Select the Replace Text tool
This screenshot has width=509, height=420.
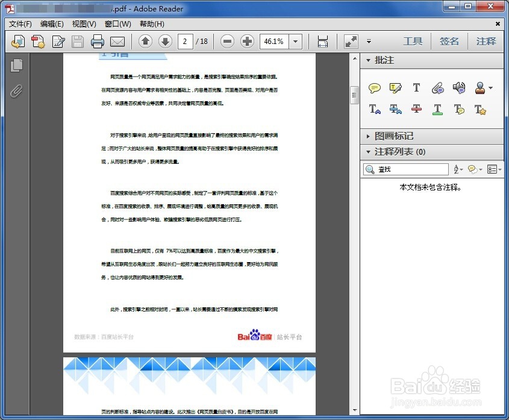coord(395,109)
